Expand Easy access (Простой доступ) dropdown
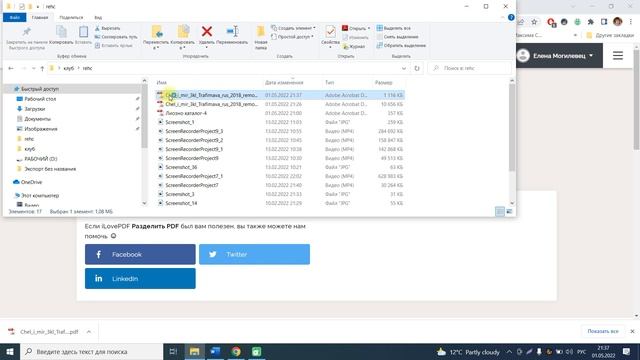The height and width of the screenshot is (360, 640). pos(312,37)
